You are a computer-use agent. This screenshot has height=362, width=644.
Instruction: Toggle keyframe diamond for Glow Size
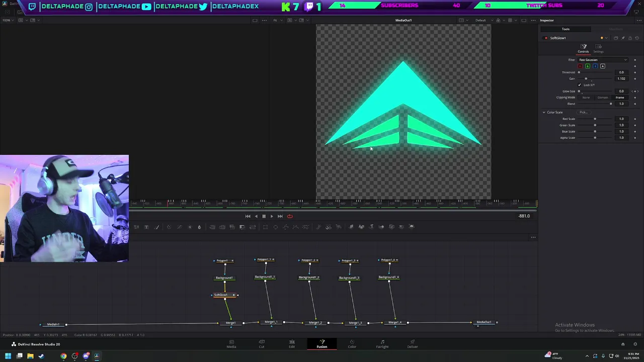pyautogui.click(x=635, y=91)
